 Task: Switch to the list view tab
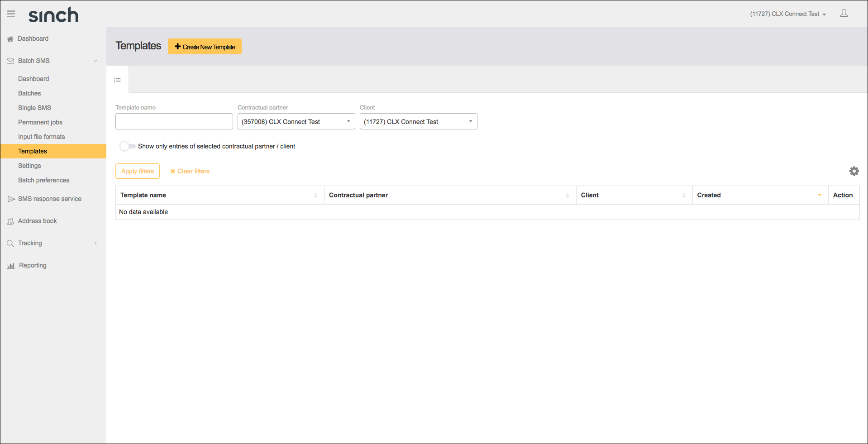coord(117,79)
